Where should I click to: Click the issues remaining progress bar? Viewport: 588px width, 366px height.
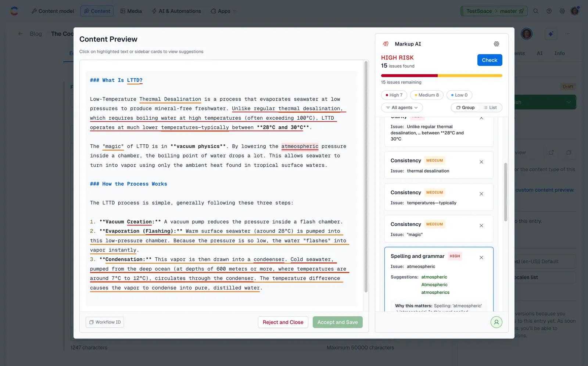point(441,76)
